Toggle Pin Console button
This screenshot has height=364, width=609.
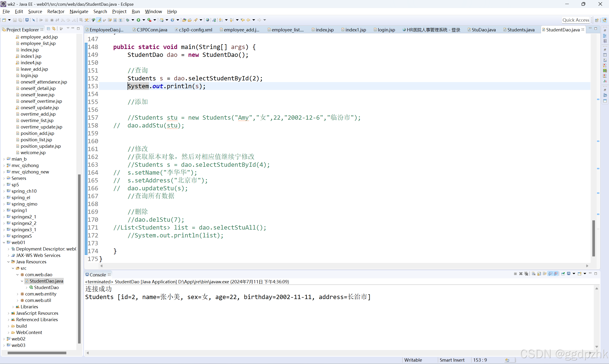click(563, 274)
